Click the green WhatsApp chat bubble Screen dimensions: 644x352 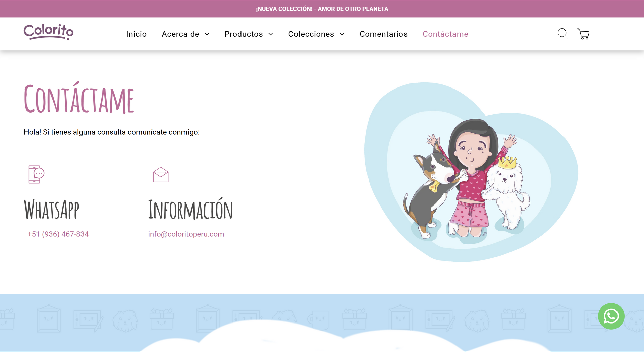point(611,316)
